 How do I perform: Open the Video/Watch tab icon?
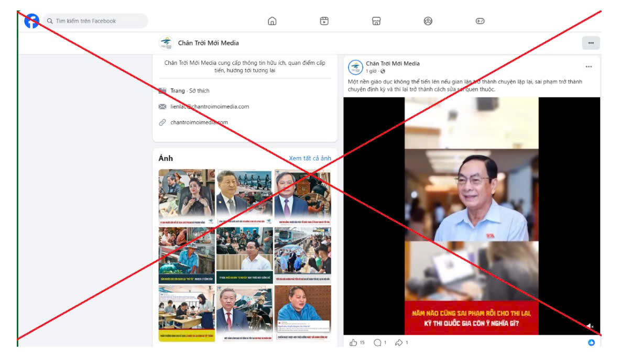[324, 21]
